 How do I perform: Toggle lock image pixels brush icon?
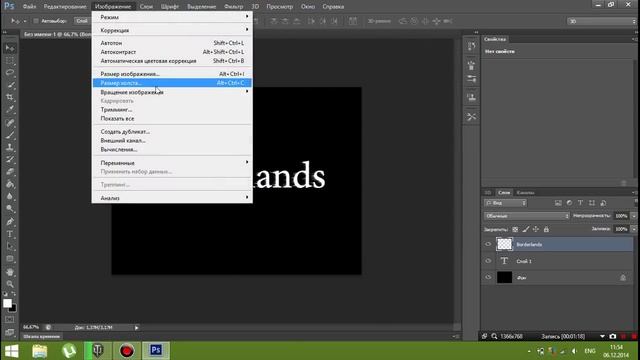pyautogui.click(x=526, y=229)
